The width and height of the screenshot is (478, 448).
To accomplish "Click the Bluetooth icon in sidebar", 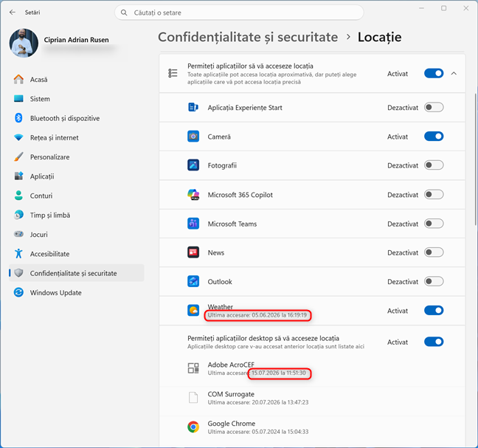I will click(x=18, y=117).
